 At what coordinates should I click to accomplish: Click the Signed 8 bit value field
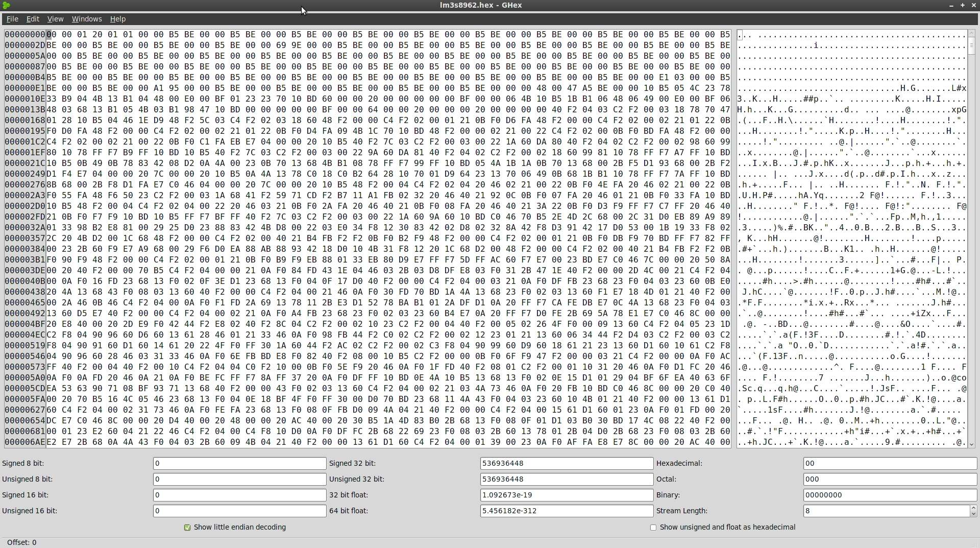pos(239,463)
